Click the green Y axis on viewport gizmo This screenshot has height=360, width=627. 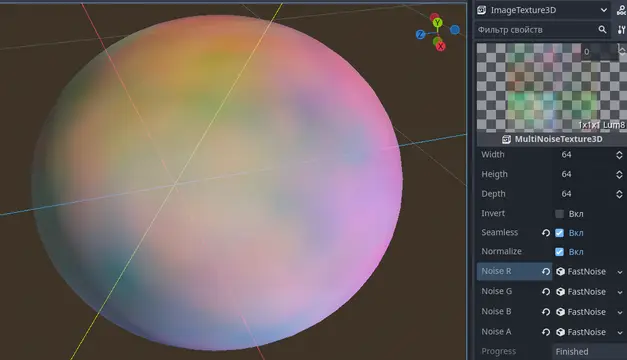(437, 23)
